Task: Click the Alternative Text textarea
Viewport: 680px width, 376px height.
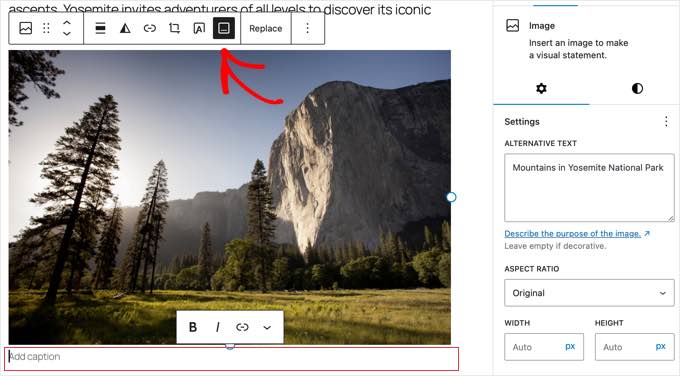Action: pos(589,188)
